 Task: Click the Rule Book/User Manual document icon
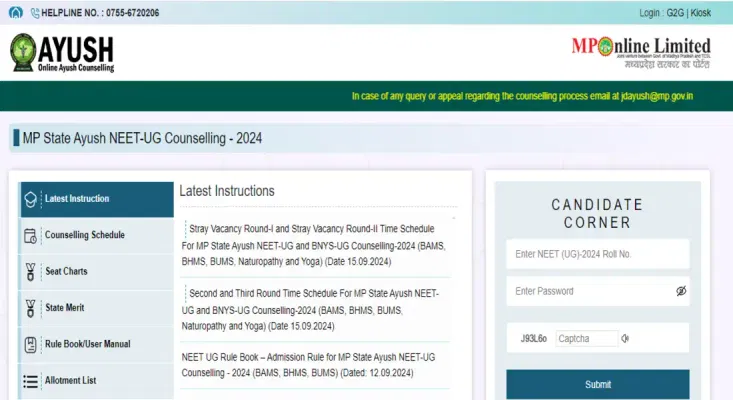pos(30,345)
